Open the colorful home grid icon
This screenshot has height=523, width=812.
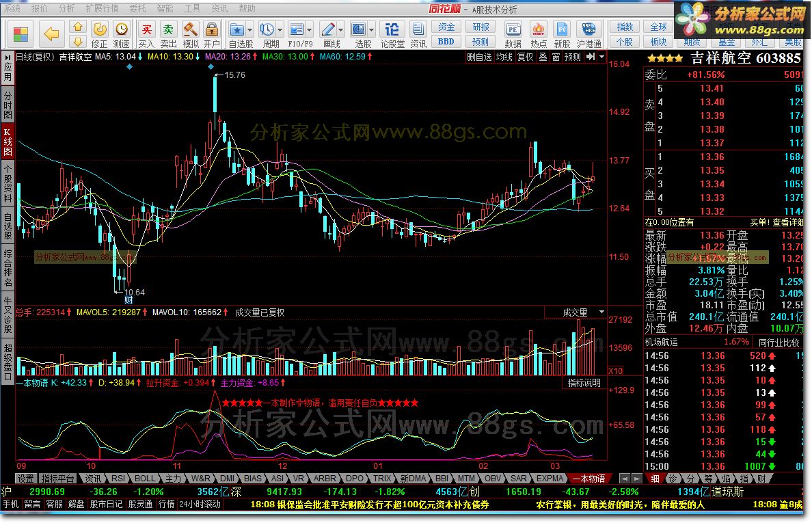click(x=21, y=34)
